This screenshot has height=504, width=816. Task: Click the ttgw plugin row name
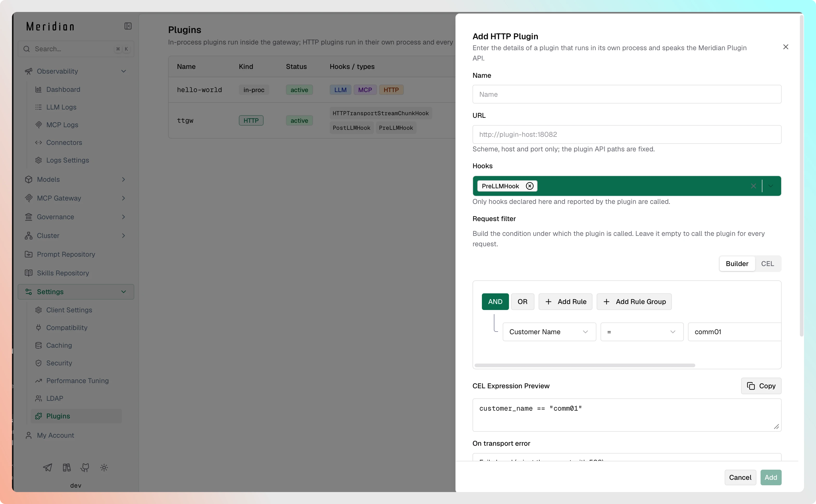click(x=185, y=120)
